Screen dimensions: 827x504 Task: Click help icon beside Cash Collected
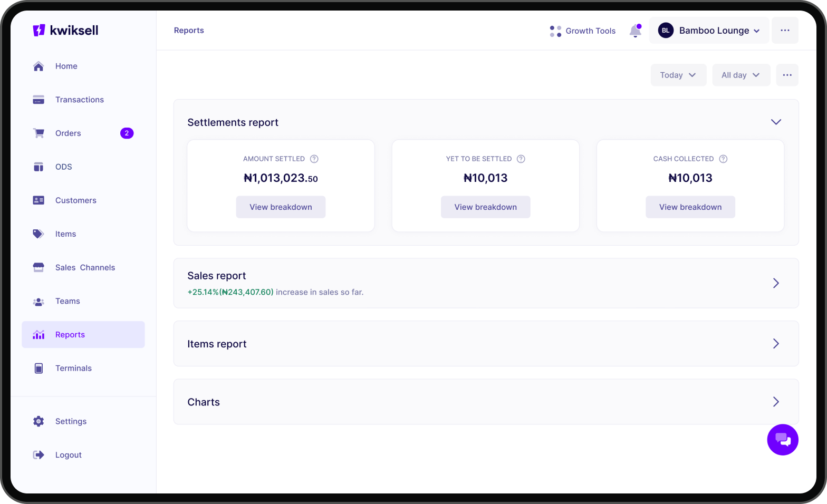pyautogui.click(x=723, y=159)
